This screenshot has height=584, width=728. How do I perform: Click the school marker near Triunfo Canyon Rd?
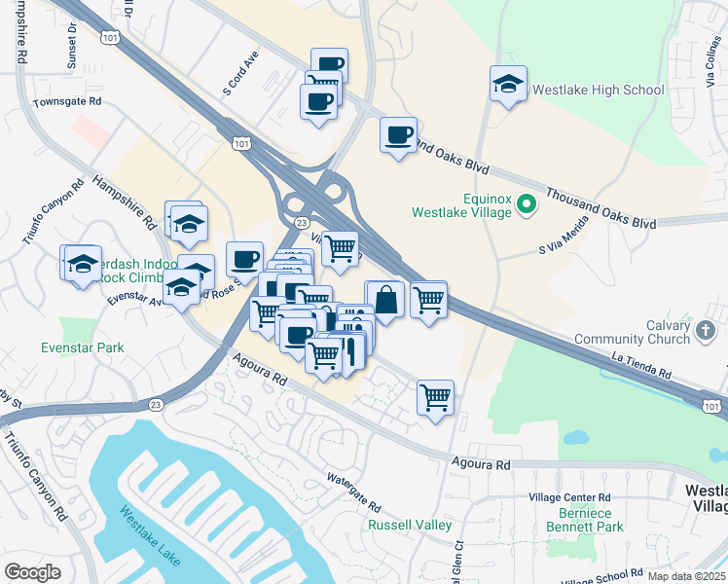[83, 268]
